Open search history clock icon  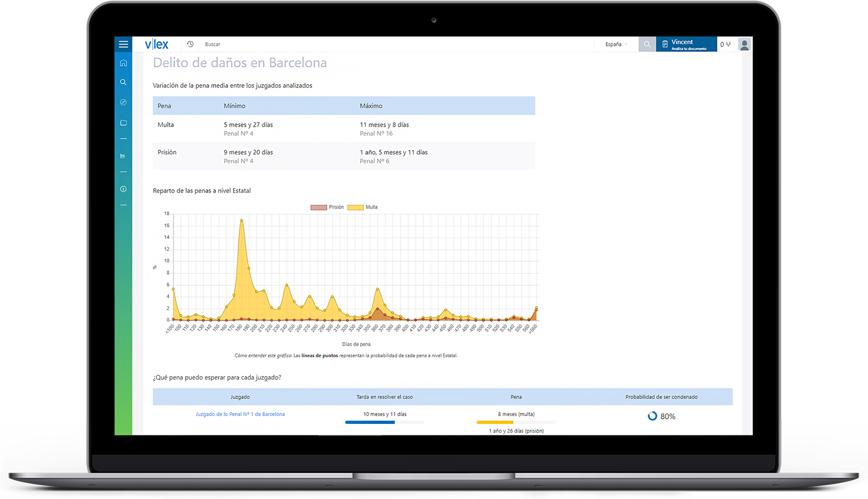click(x=190, y=44)
